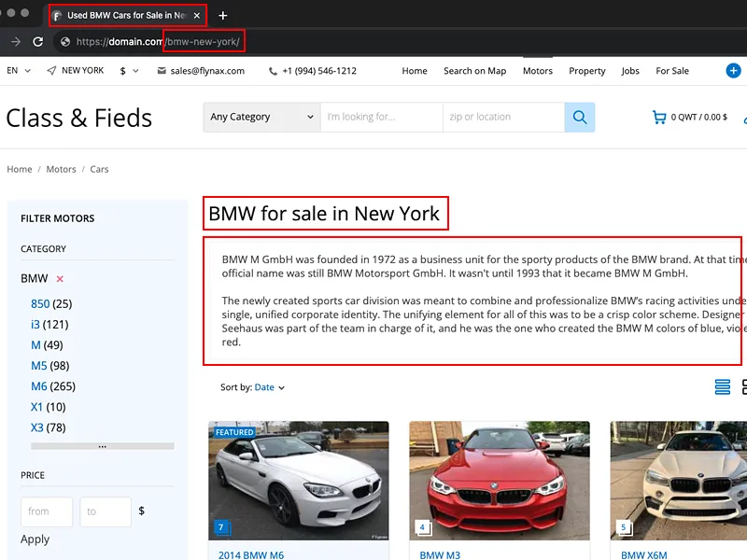Click the Apply price filter button
The image size is (747, 560).
(35, 539)
